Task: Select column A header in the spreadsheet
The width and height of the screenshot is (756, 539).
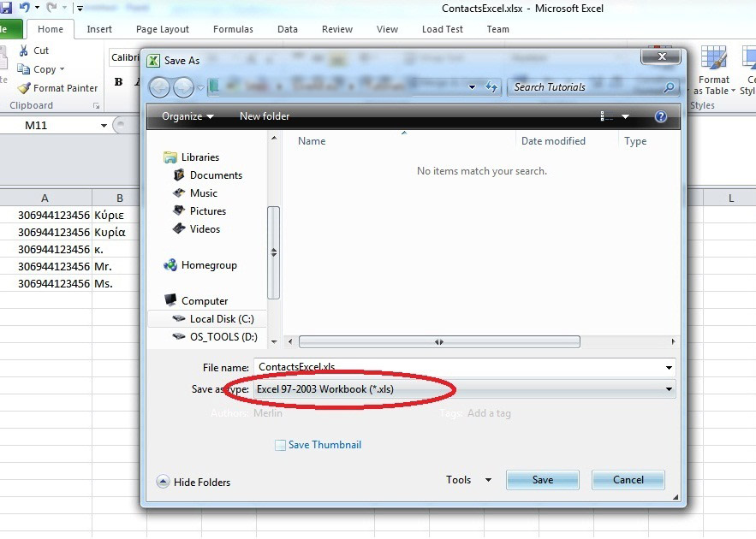Action: pyautogui.click(x=45, y=198)
